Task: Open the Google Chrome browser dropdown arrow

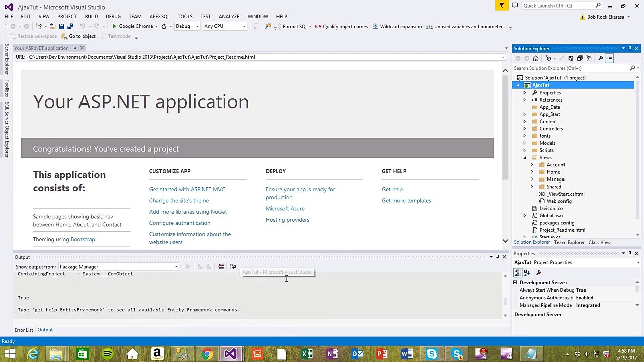Action: tap(156, 26)
